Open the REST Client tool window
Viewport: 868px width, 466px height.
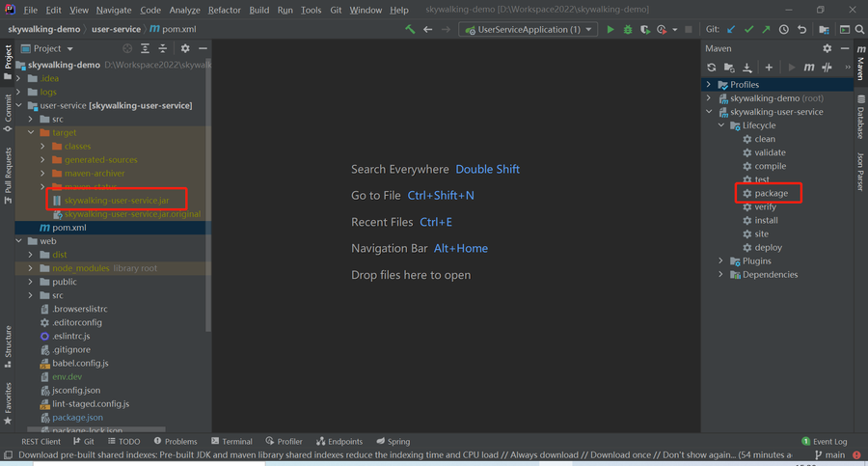[x=41, y=442]
